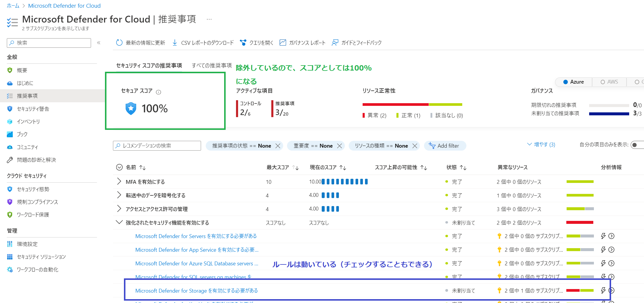
Task: Go to ホーム breadcrumb link
Action: (13, 6)
